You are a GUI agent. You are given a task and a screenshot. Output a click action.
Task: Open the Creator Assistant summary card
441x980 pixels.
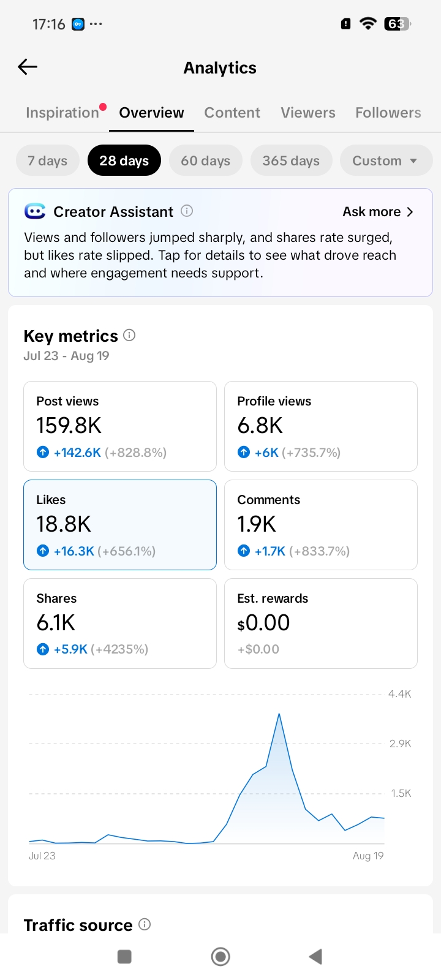tap(221, 243)
